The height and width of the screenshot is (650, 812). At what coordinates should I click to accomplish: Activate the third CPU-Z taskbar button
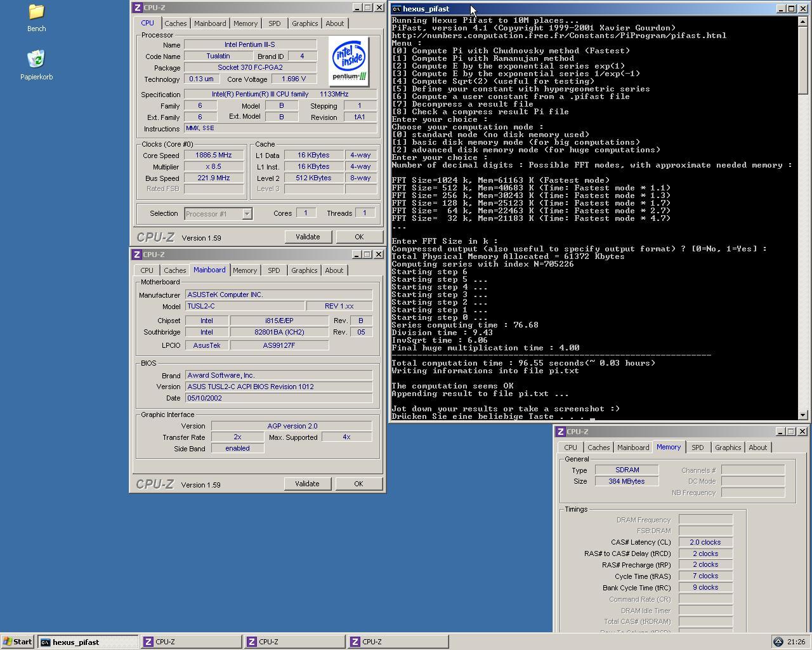(x=398, y=642)
